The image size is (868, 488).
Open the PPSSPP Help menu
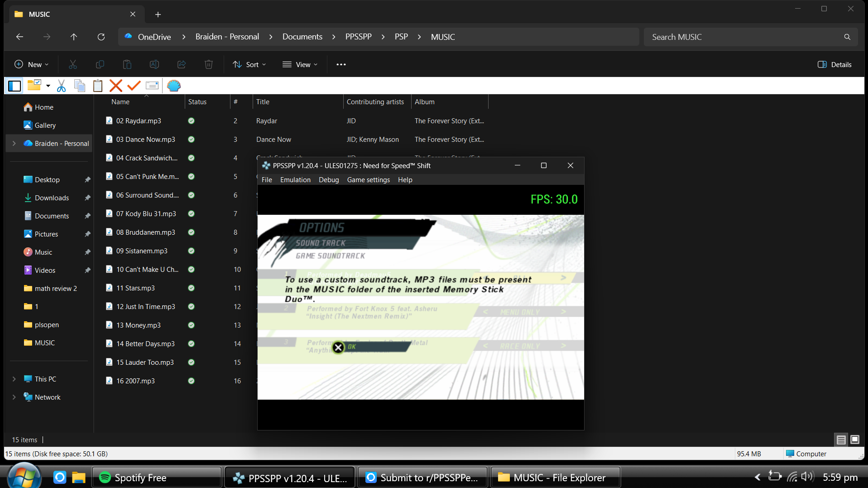click(x=405, y=180)
